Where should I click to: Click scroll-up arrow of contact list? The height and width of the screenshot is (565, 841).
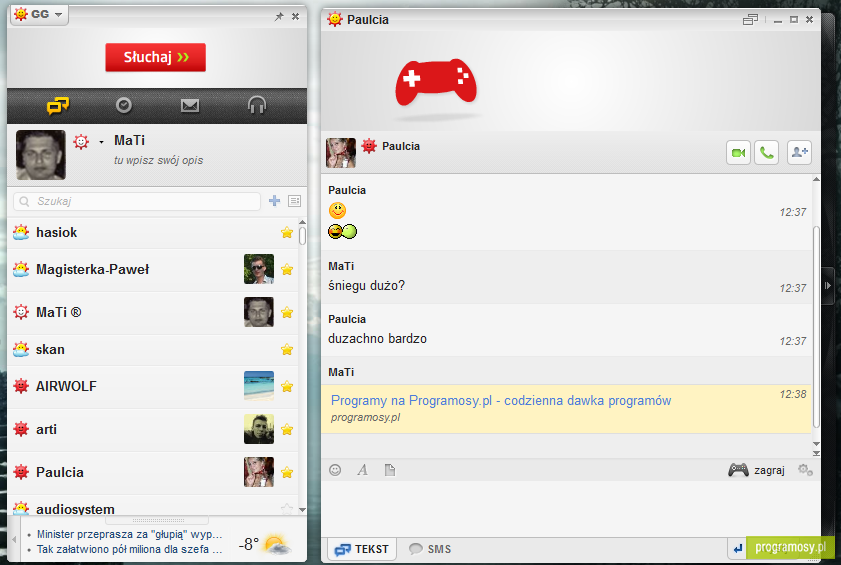point(303,222)
